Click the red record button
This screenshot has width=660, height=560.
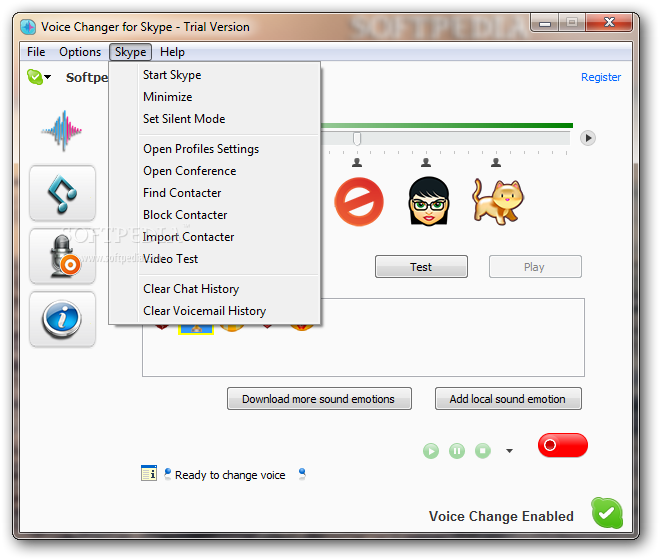(x=563, y=445)
